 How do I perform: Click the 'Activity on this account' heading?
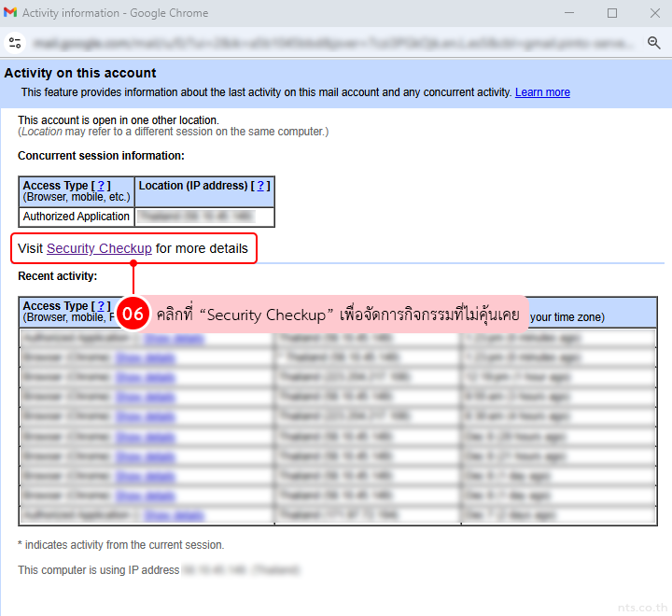[80, 73]
